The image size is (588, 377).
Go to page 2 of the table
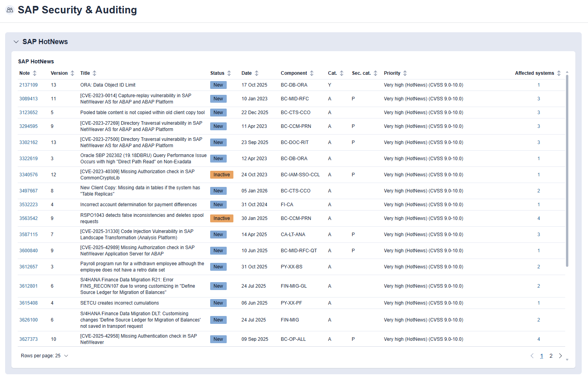pyautogui.click(x=551, y=356)
